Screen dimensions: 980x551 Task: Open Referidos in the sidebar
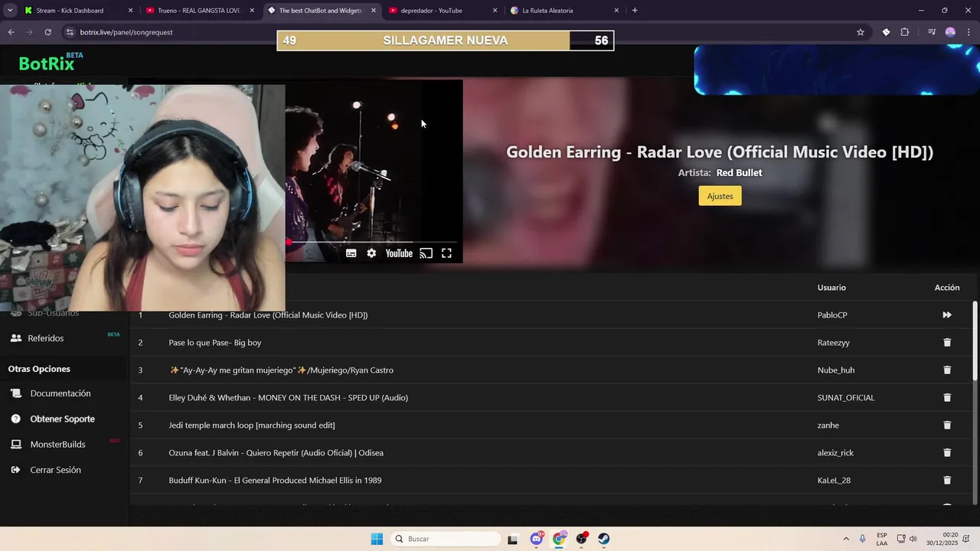46,338
